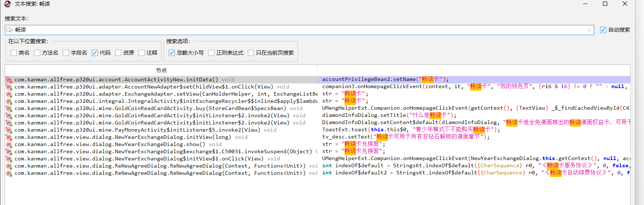Screen dimensions: 644x205
Task: Uncheck the 代码 search checkbox
Action: coord(95,53)
